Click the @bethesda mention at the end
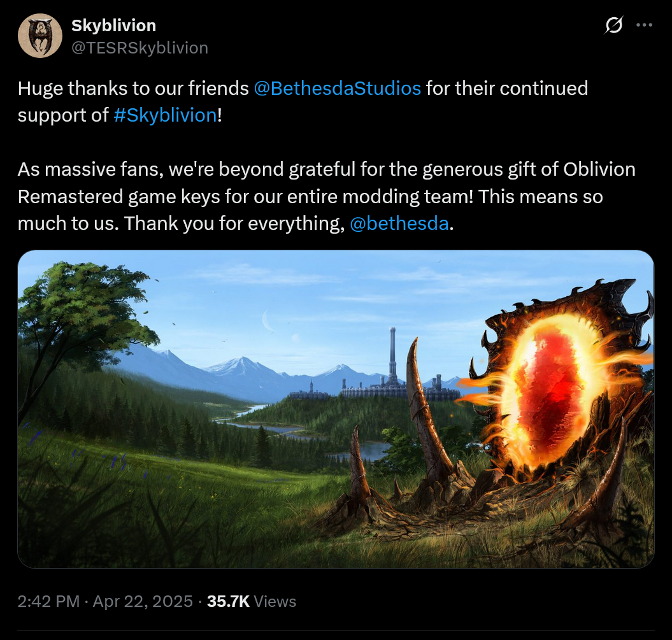The width and height of the screenshot is (672, 640). click(x=398, y=224)
